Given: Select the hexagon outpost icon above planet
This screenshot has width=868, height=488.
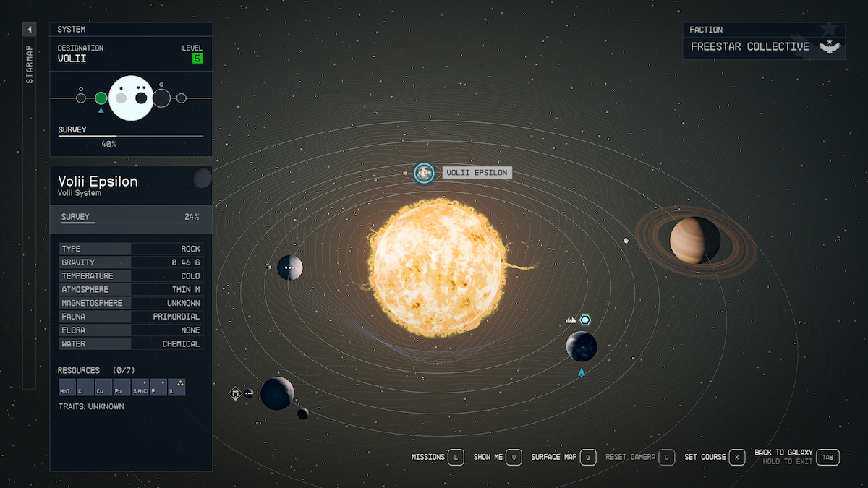Looking at the screenshot, I should [585, 320].
